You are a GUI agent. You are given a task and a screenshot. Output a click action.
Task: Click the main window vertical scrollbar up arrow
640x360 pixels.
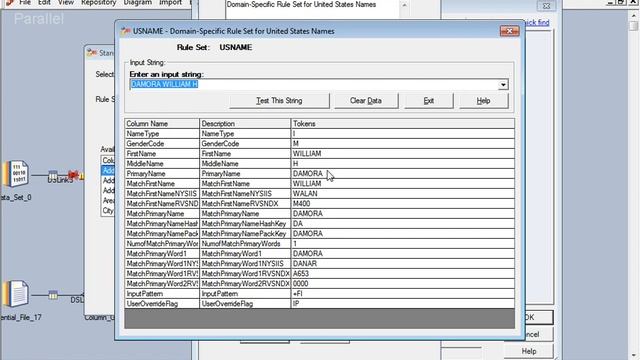633,16
